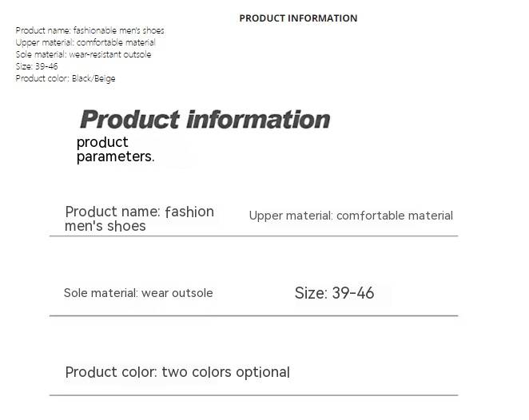Click the word 'parameters.' under the title

pos(115,157)
